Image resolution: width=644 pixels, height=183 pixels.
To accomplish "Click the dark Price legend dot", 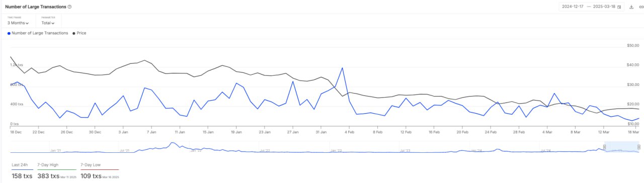I will pos(74,33).
